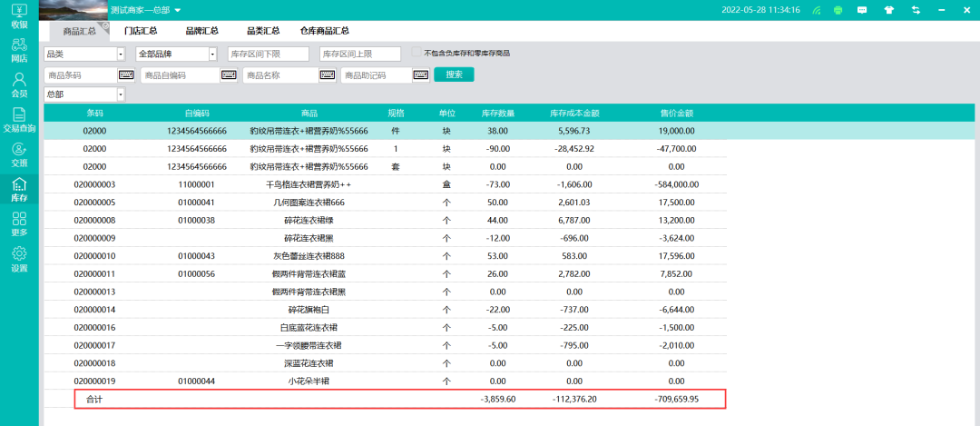
Task: Open the 网店 online store module
Action: (x=19, y=51)
